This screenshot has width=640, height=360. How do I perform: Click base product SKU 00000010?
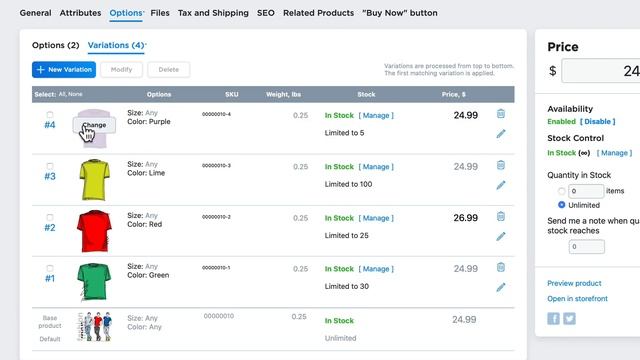click(219, 316)
